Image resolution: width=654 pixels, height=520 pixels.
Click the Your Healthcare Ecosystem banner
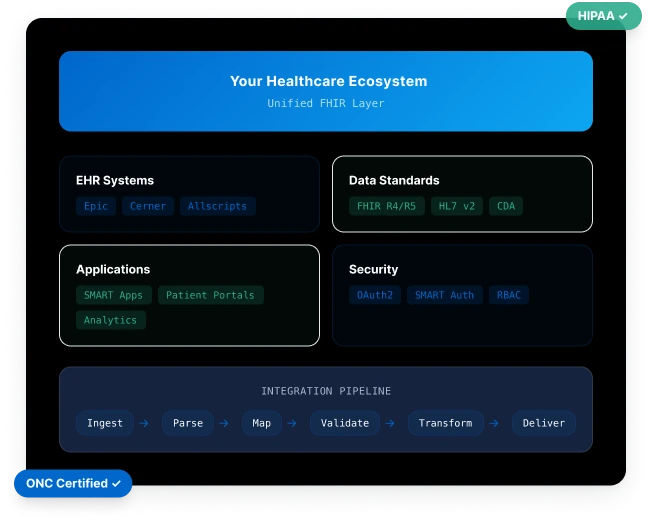[x=326, y=91]
